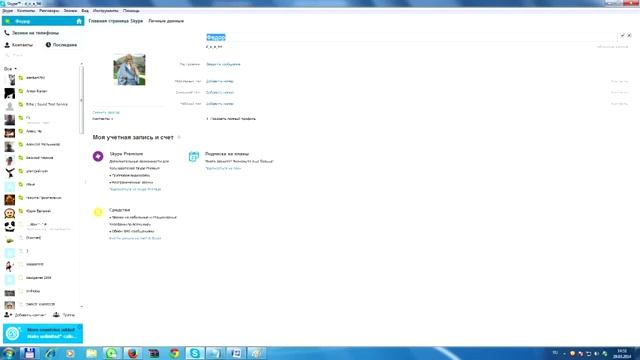
Task: Click the profile photo thumbnail
Action: pos(129,69)
